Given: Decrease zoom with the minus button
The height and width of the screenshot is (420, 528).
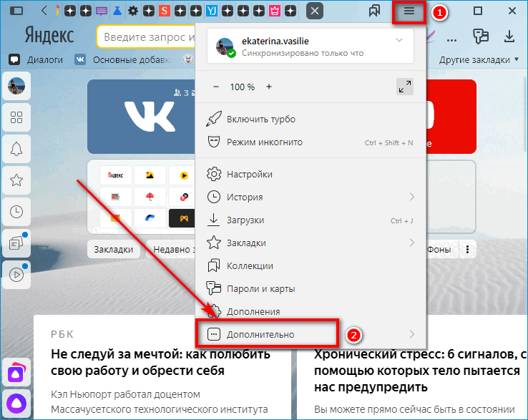Looking at the screenshot, I should (216, 87).
